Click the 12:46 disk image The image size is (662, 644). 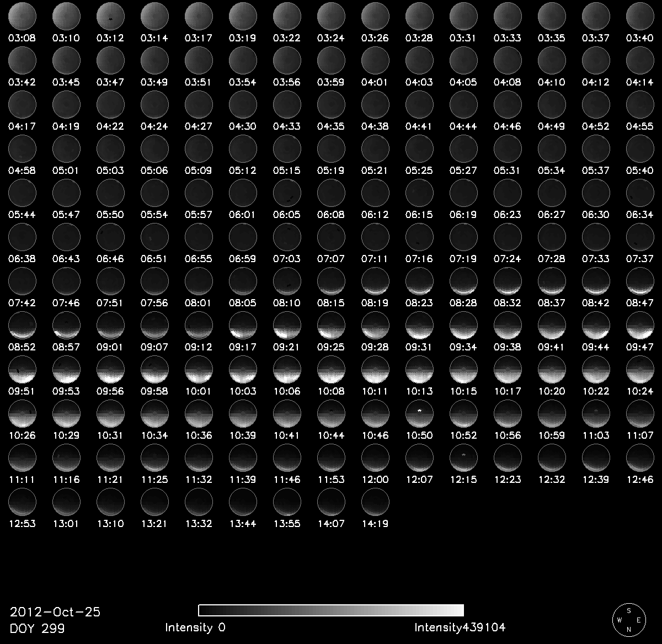click(x=640, y=457)
